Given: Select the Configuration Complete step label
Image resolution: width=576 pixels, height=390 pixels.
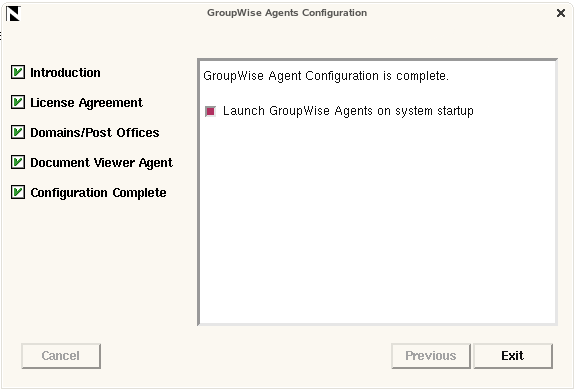Looking at the screenshot, I should pos(98,193).
